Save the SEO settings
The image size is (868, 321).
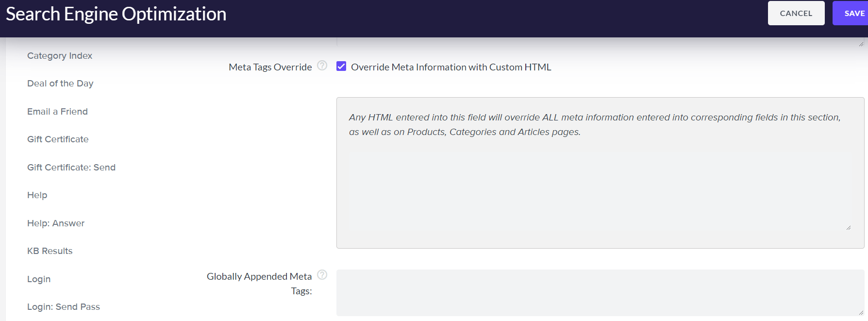[853, 13]
